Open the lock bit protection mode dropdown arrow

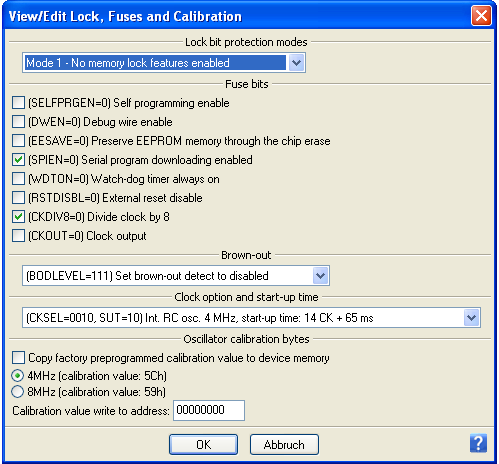[x=296, y=63]
